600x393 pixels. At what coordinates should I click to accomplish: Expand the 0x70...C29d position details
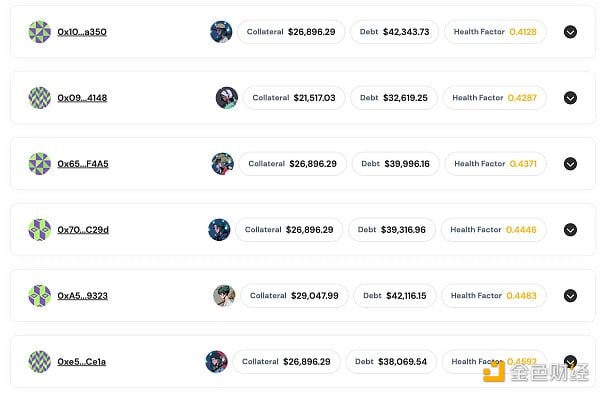click(x=570, y=230)
